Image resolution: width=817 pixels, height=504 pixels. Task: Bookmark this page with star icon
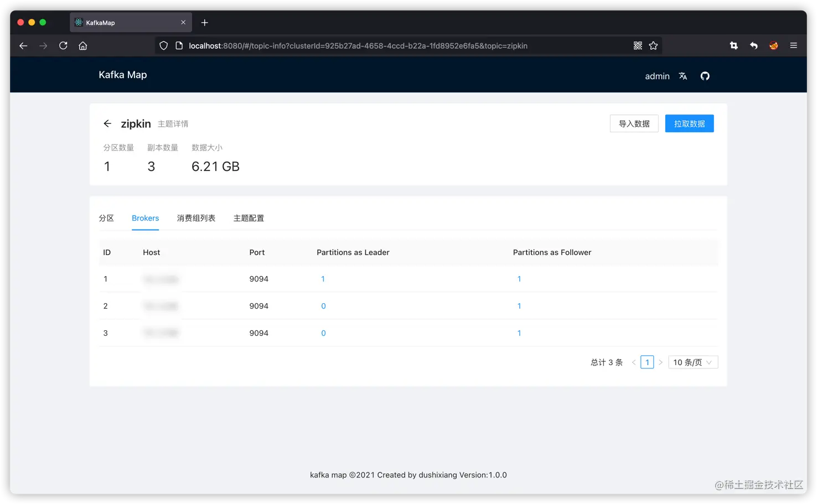pyautogui.click(x=653, y=46)
